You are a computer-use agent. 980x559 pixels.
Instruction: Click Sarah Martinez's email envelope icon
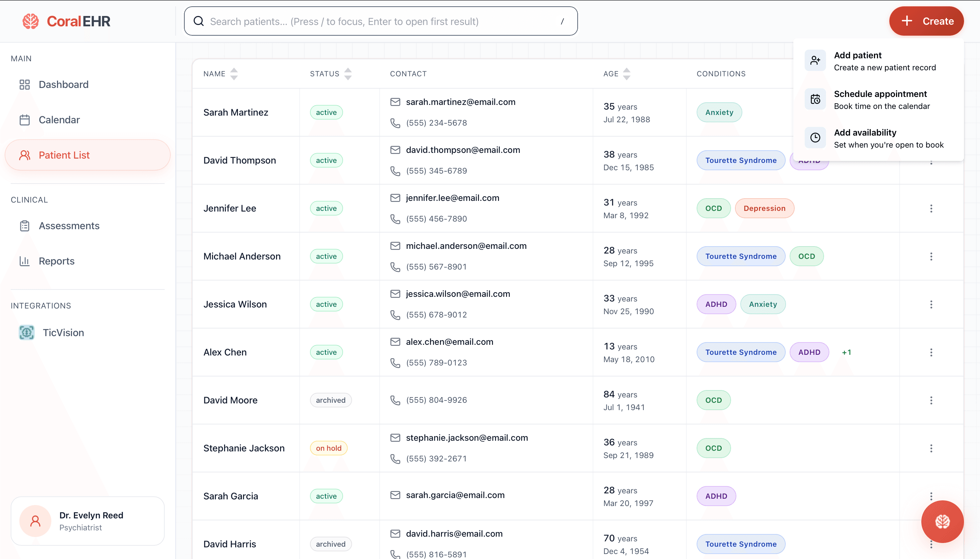[395, 102]
